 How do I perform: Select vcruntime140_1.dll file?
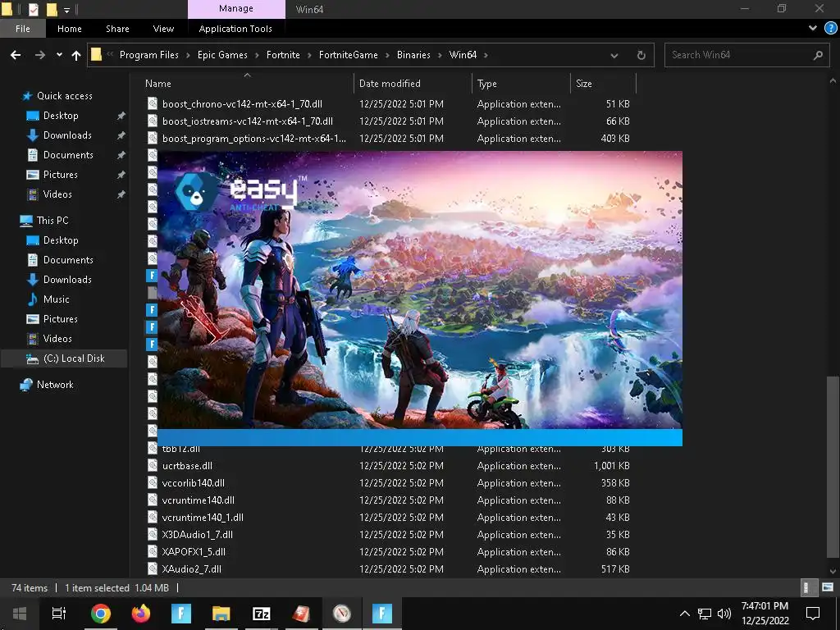203,518
